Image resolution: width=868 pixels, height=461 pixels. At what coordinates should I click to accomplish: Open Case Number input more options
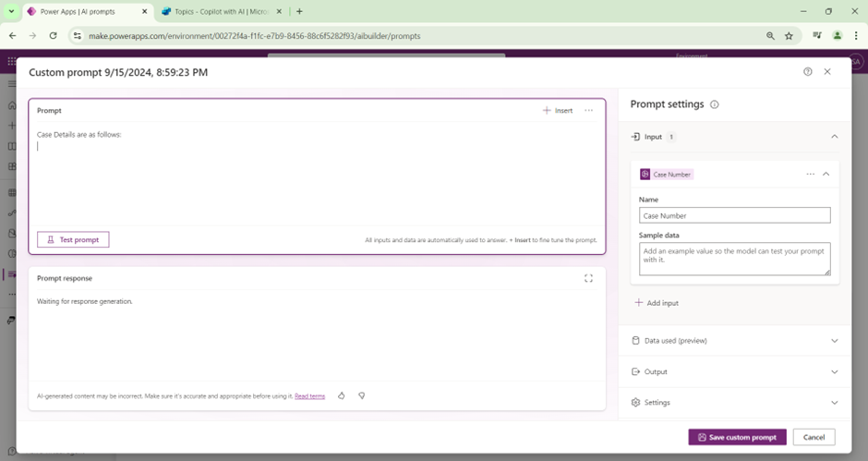coord(810,174)
